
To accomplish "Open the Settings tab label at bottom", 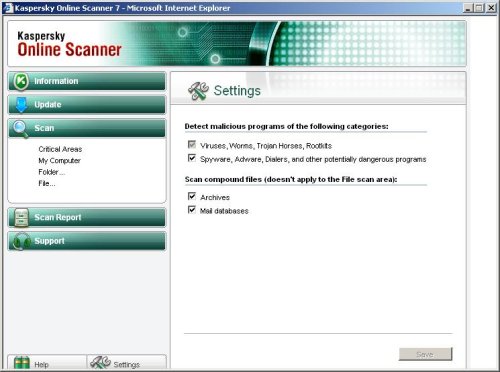I will coord(126,365).
